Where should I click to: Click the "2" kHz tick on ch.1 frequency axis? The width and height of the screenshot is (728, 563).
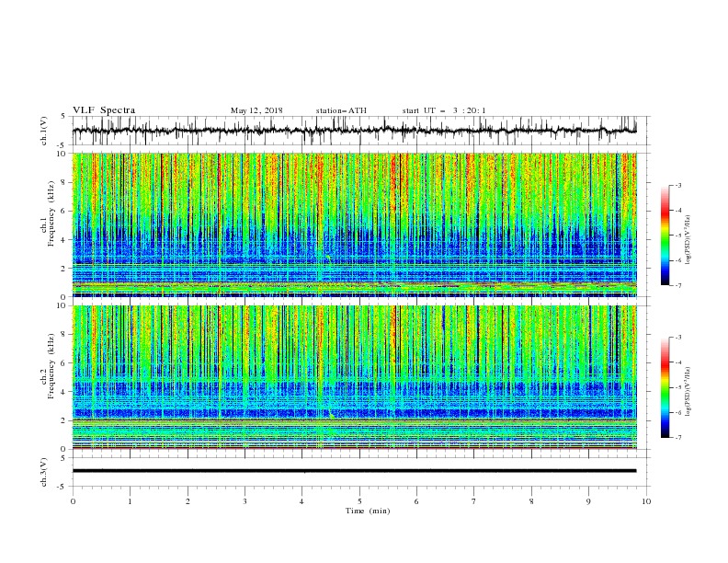(65, 269)
